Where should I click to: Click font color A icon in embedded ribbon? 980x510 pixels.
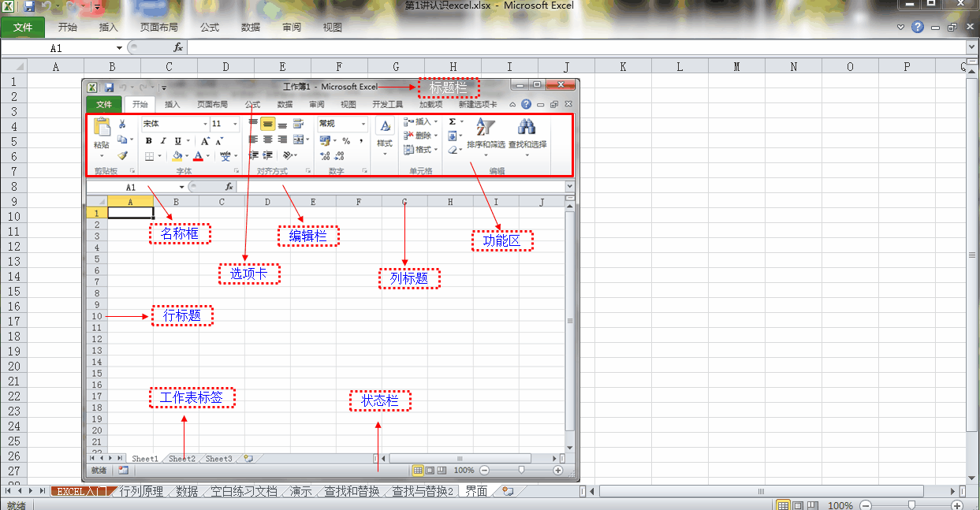[198, 156]
